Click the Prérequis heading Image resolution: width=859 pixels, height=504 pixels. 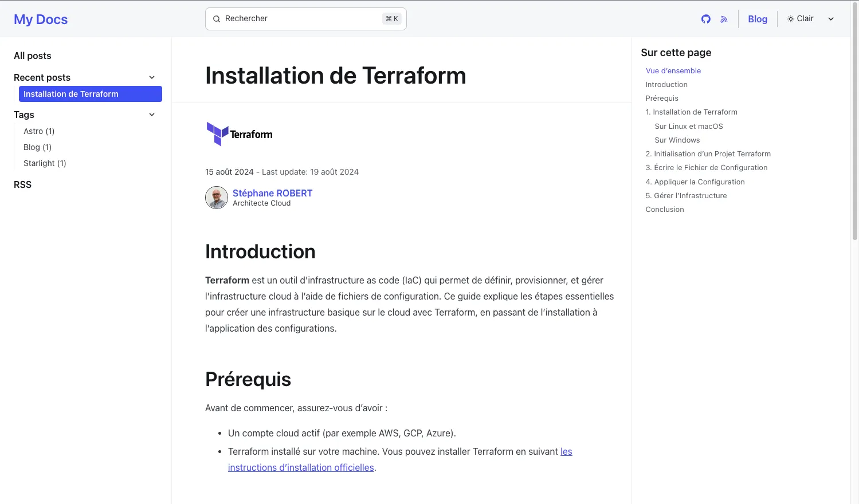(x=248, y=379)
